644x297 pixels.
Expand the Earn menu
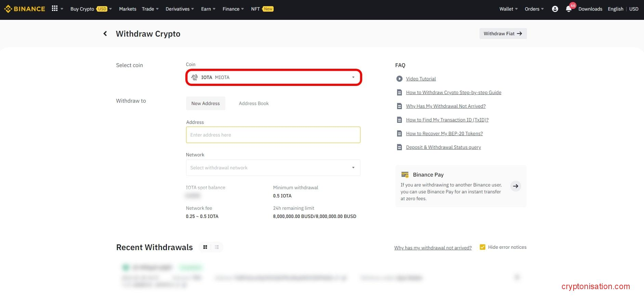point(208,9)
